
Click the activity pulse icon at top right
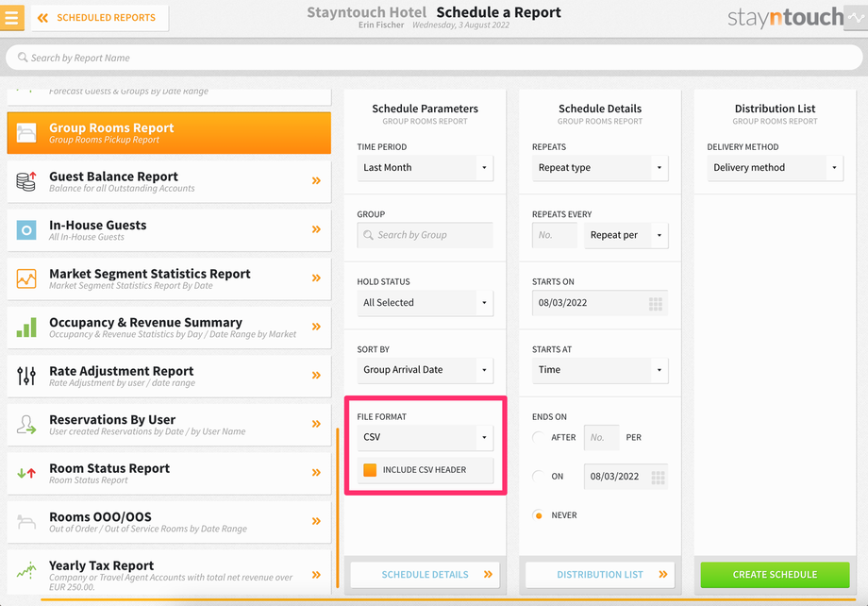[856, 18]
